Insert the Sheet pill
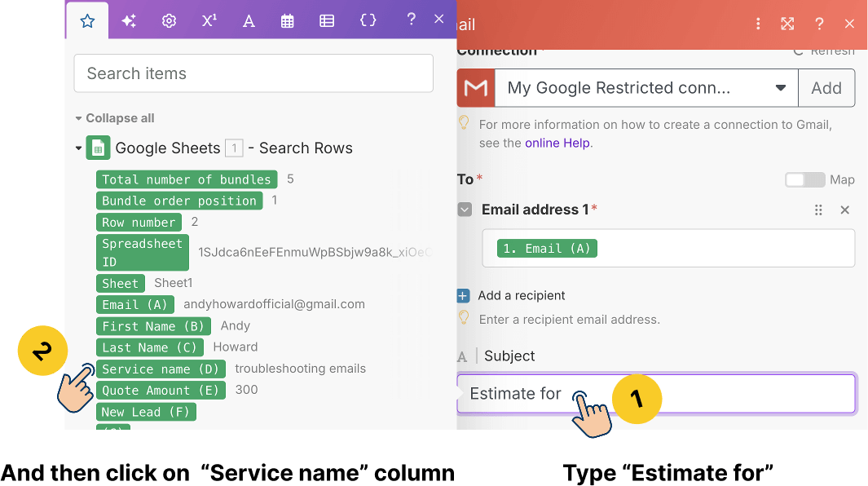 (120, 283)
